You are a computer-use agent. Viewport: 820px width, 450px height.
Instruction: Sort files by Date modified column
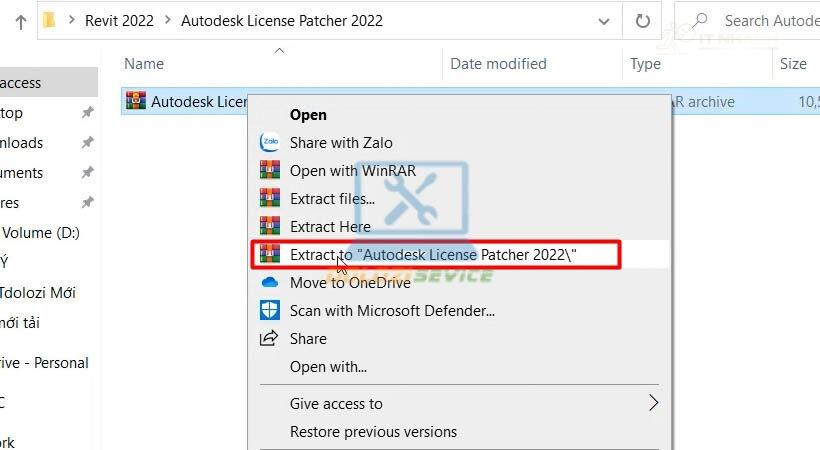click(498, 63)
